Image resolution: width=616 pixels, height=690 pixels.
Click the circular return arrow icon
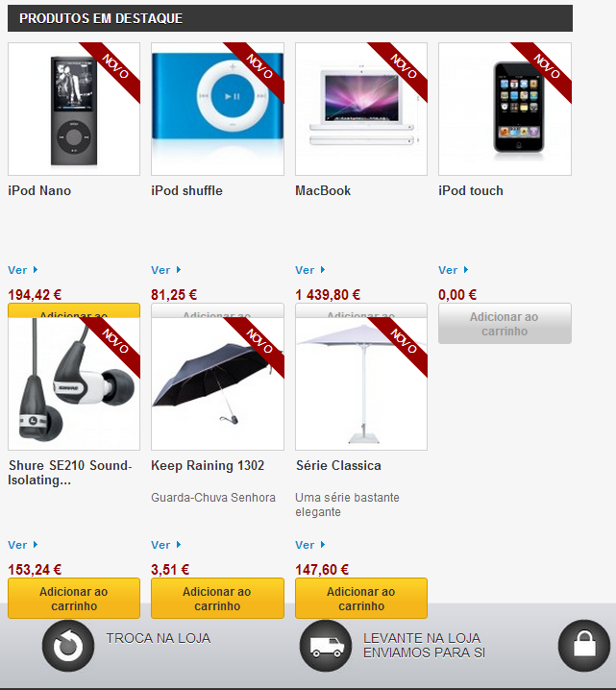point(68,646)
